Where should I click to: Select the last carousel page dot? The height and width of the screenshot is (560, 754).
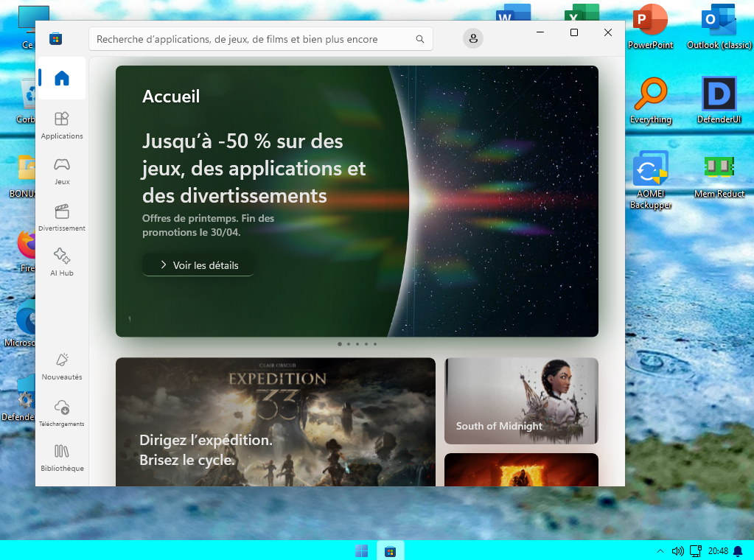375,344
